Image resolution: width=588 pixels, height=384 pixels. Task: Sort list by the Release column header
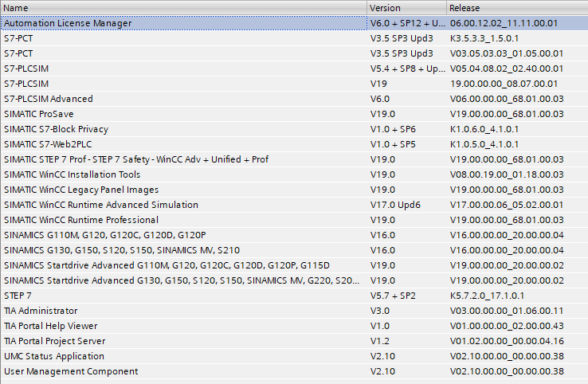pyautogui.click(x=518, y=8)
